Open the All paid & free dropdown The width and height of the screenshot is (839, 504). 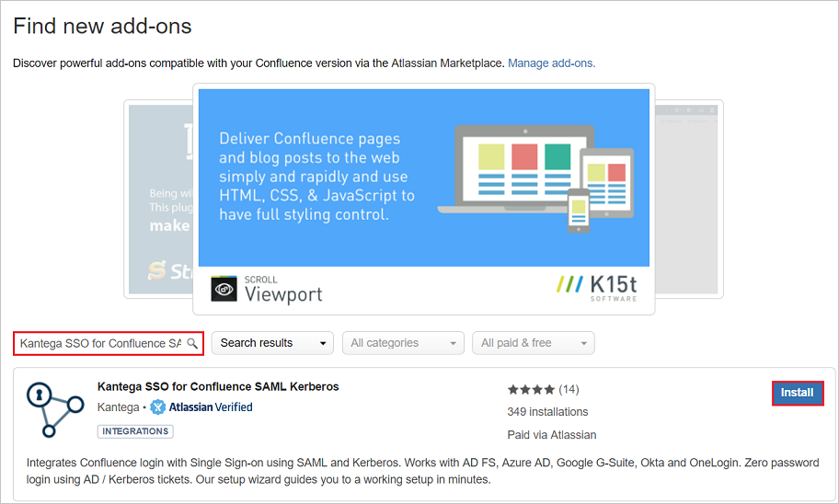(533, 343)
